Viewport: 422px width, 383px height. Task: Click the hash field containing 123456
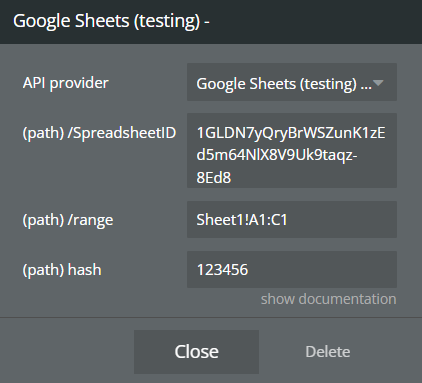292,269
